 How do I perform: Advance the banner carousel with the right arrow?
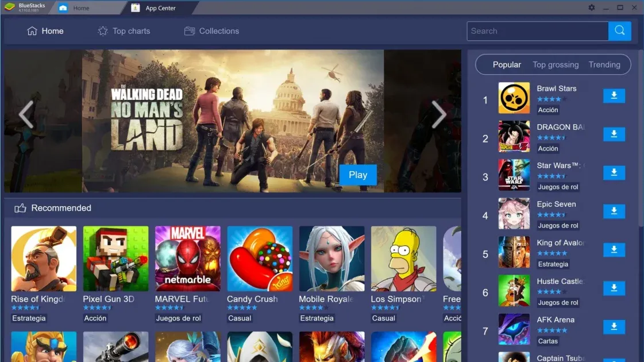pyautogui.click(x=439, y=114)
